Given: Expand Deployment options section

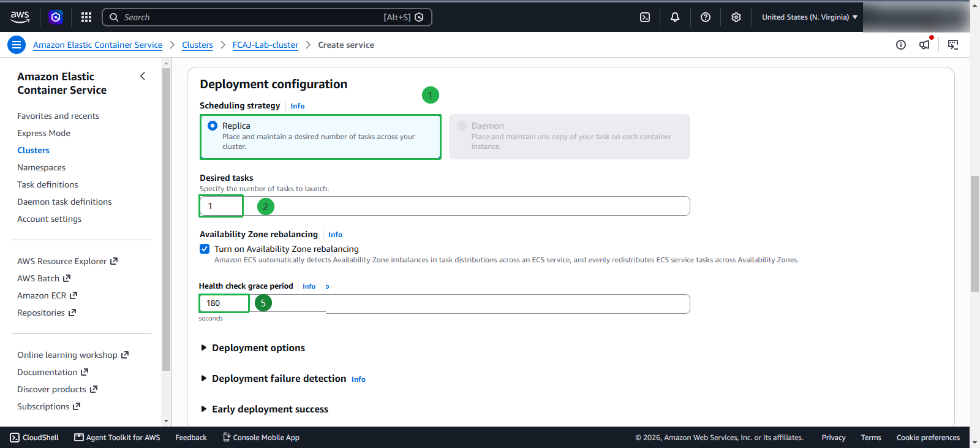Looking at the screenshot, I should pos(252,347).
